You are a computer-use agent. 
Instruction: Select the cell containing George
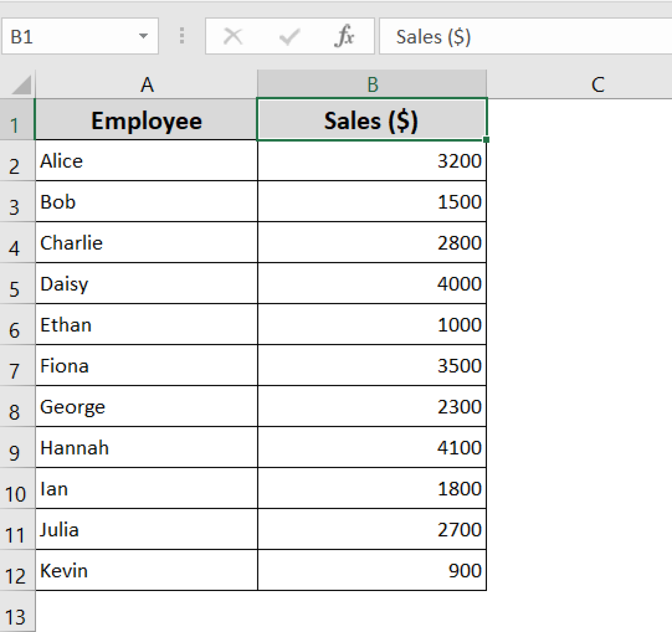(x=146, y=407)
